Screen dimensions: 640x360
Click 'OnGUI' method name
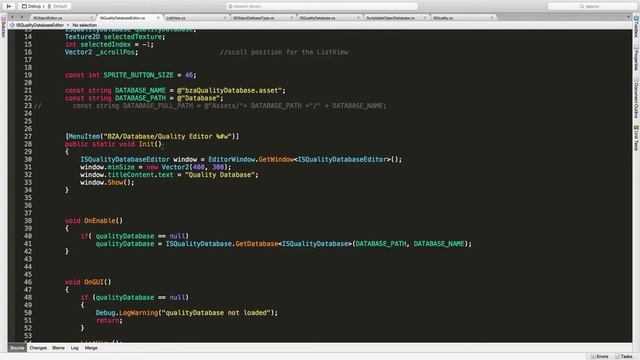94,282
